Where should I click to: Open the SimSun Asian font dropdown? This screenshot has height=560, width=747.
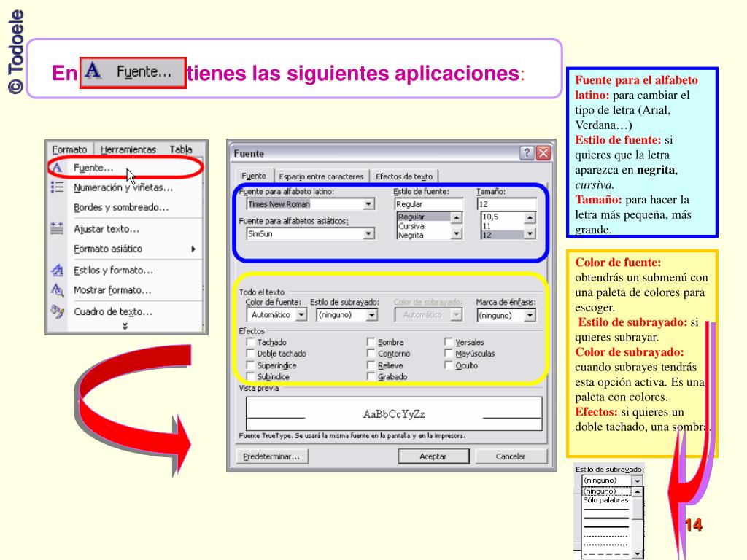point(368,234)
